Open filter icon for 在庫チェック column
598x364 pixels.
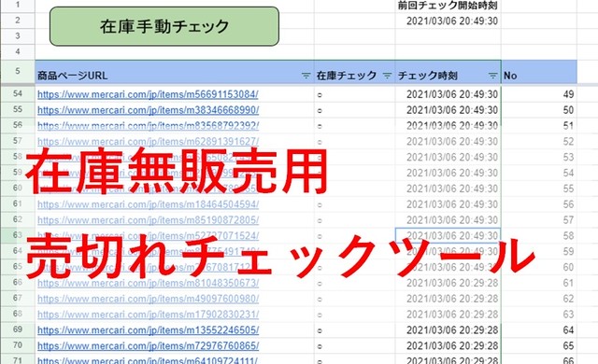(387, 76)
